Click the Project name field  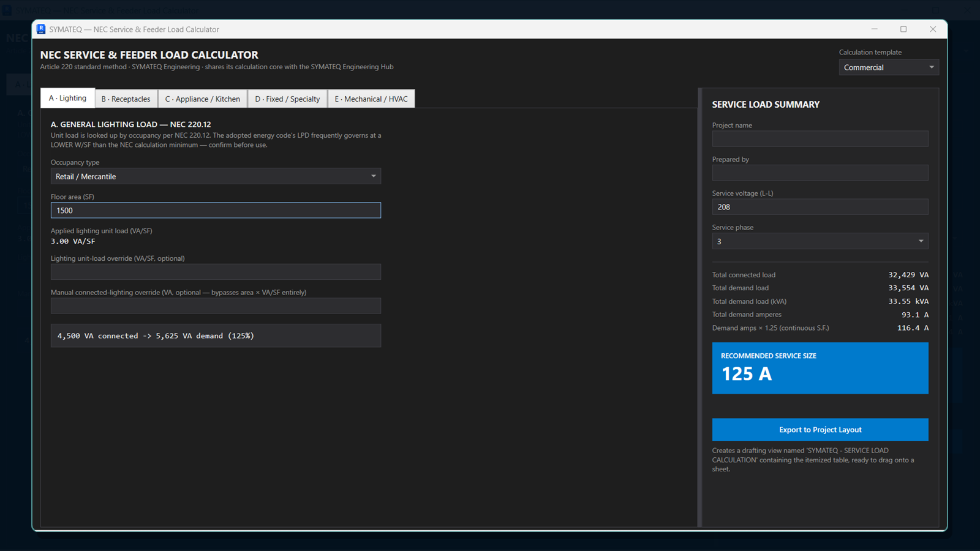point(820,139)
